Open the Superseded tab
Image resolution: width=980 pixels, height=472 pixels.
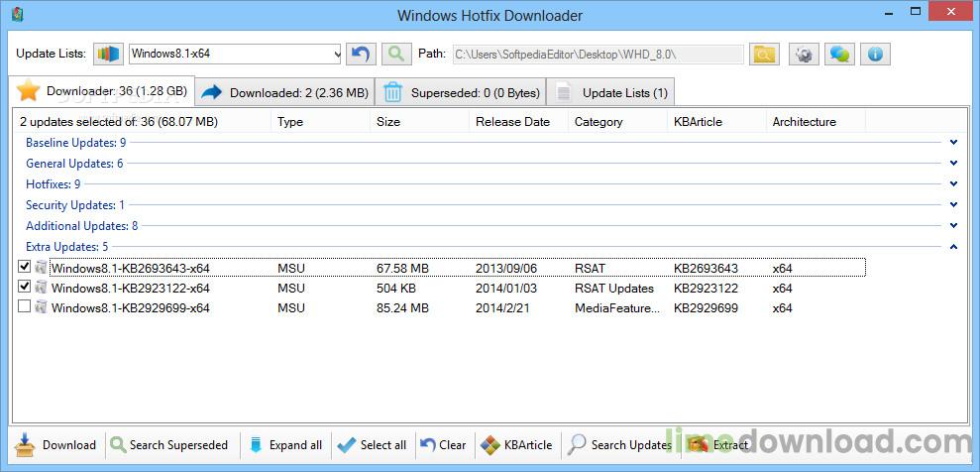[x=461, y=92]
